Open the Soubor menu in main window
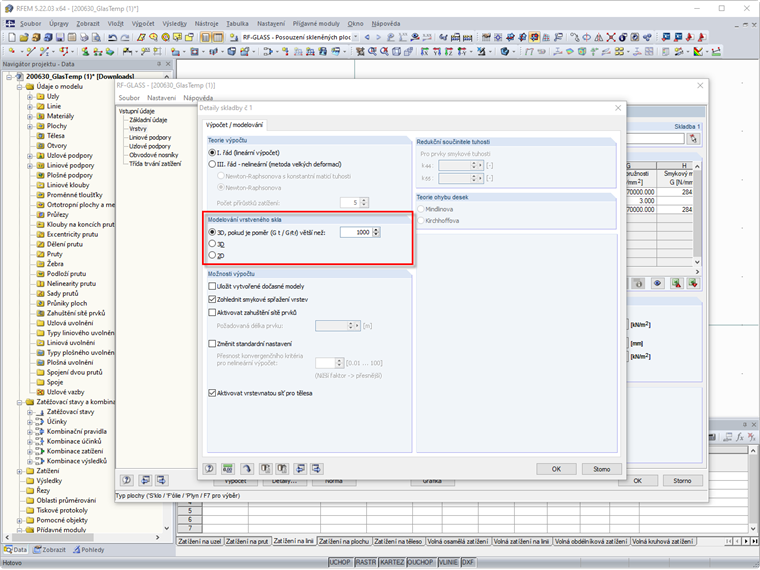 [x=31, y=23]
